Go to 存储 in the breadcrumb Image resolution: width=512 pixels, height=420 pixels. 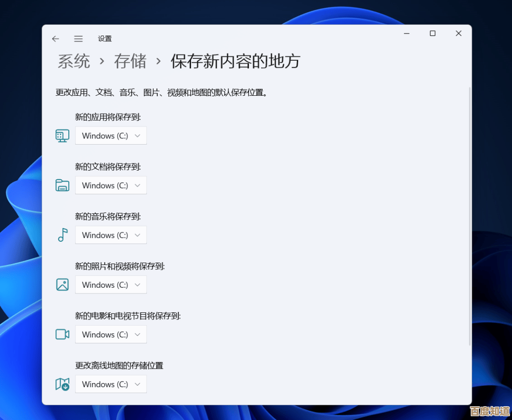coord(130,62)
